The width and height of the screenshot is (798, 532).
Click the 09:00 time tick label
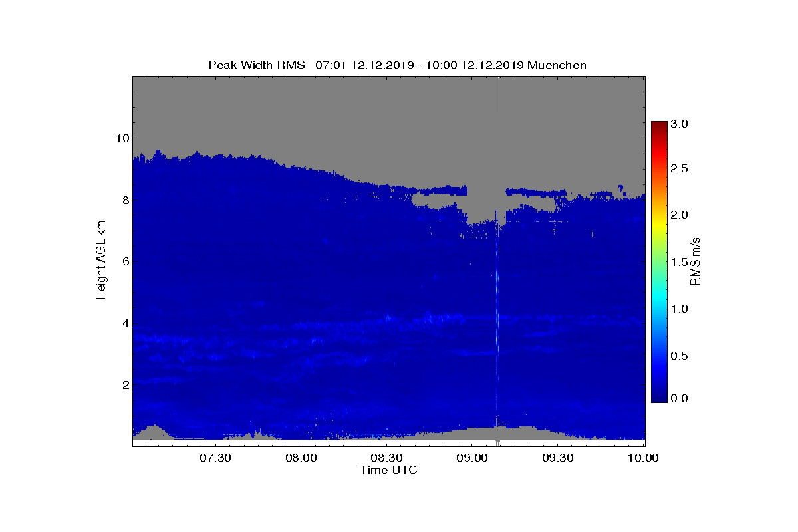(472, 458)
